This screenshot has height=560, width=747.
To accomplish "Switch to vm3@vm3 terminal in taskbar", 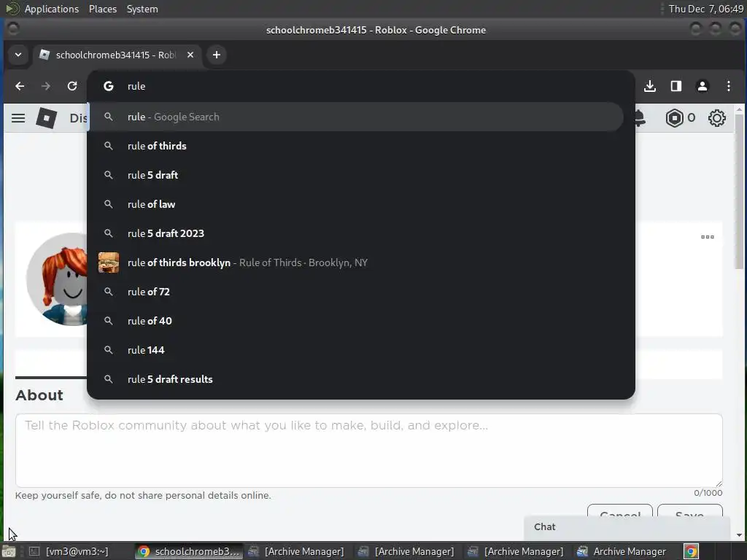I will point(68,551).
